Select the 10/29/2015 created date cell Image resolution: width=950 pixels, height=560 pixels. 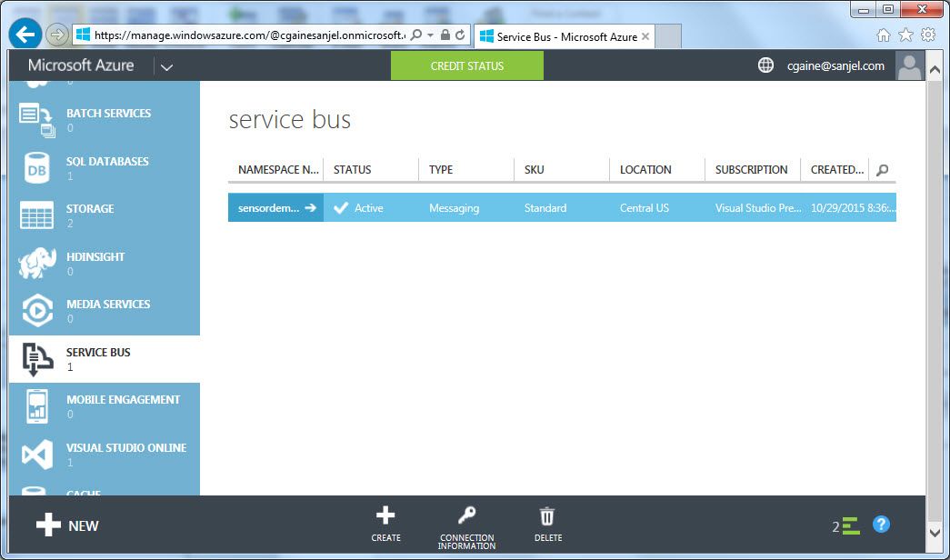pos(848,208)
